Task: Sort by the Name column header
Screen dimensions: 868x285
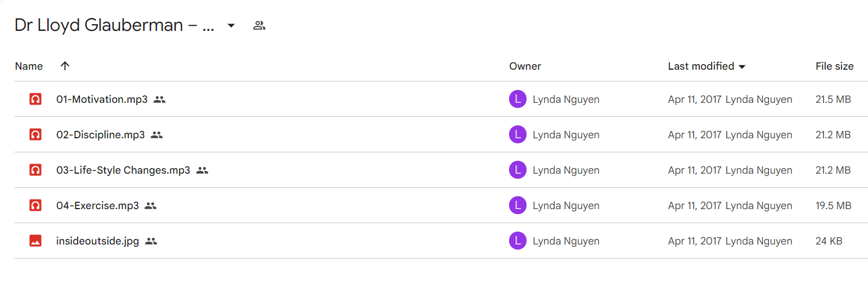Action: 29,66
